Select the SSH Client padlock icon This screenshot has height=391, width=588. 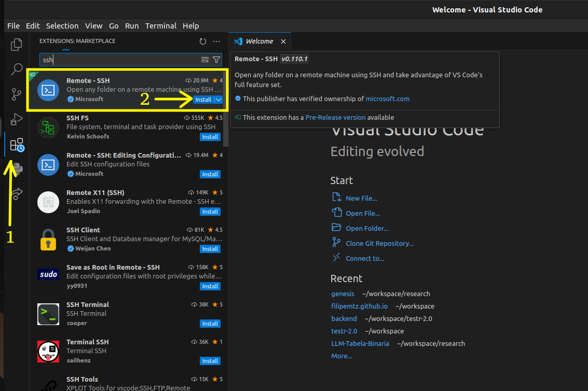click(48, 240)
